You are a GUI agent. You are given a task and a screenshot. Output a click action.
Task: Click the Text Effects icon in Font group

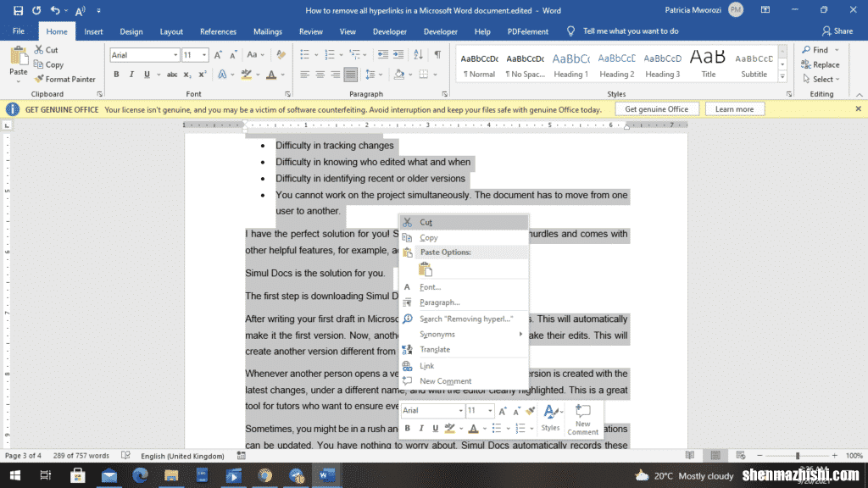click(x=222, y=75)
